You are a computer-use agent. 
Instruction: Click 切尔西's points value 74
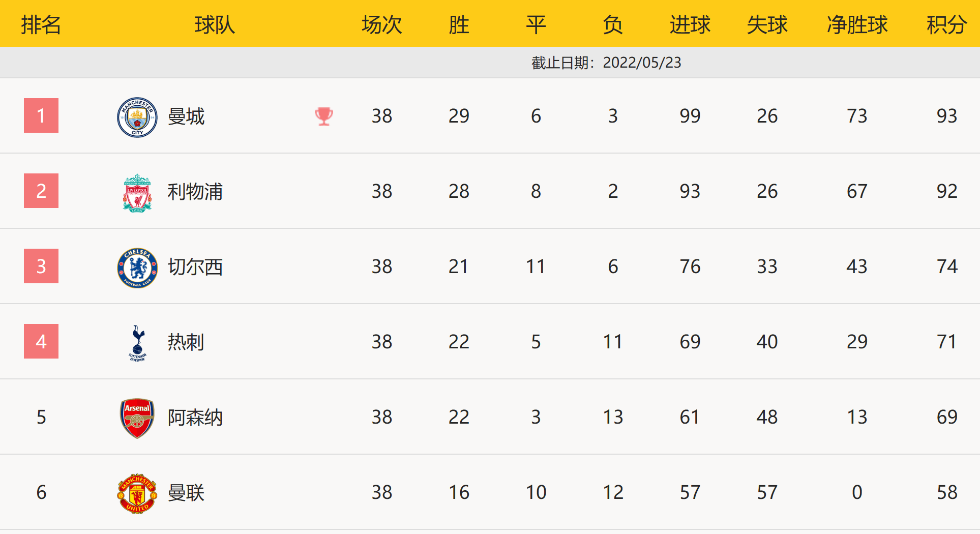click(947, 266)
